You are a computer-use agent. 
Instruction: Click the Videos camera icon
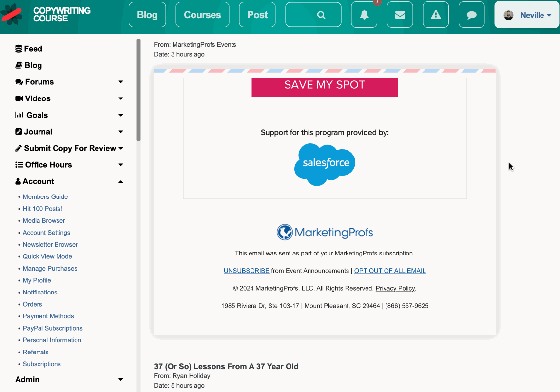click(19, 98)
